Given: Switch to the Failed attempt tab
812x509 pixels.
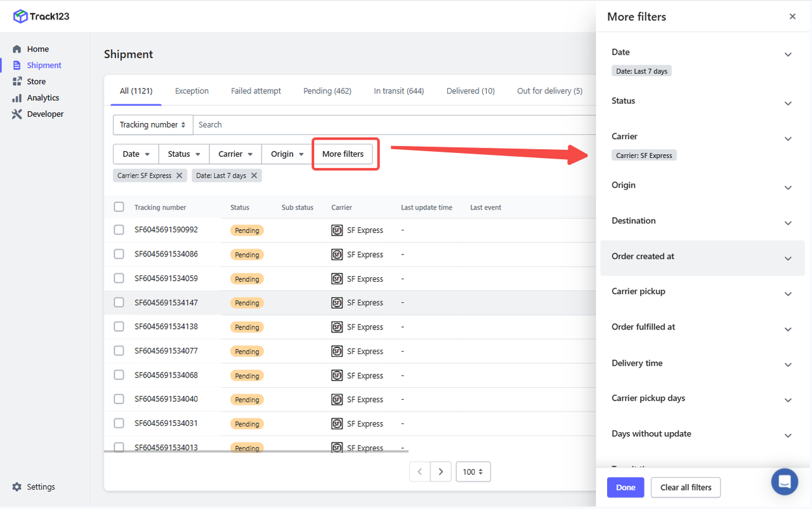Looking at the screenshot, I should pos(256,91).
